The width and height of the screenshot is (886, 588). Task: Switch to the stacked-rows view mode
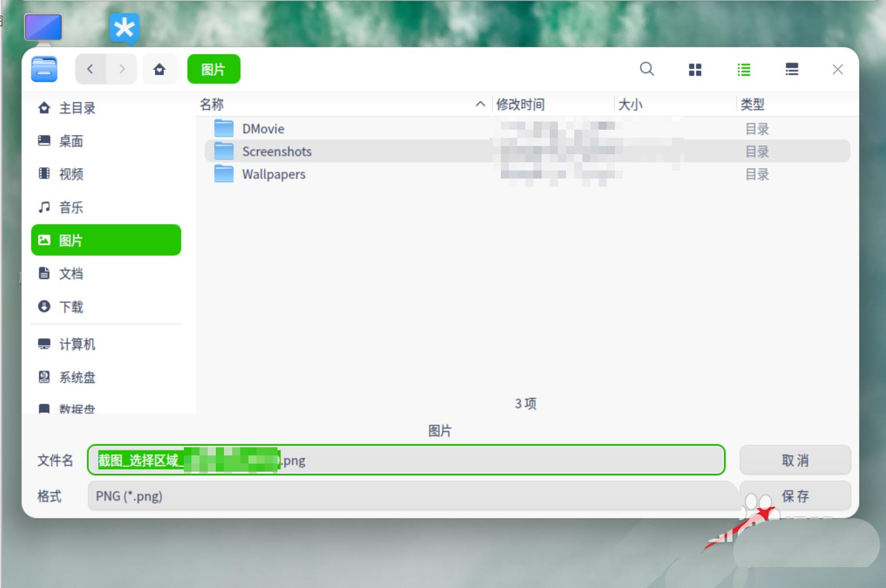click(x=792, y=70)
